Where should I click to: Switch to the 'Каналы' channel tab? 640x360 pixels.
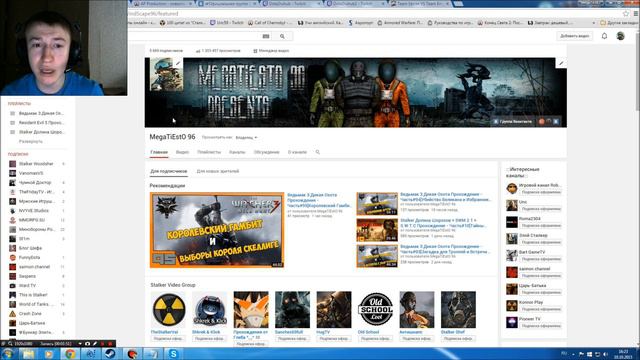237,152
